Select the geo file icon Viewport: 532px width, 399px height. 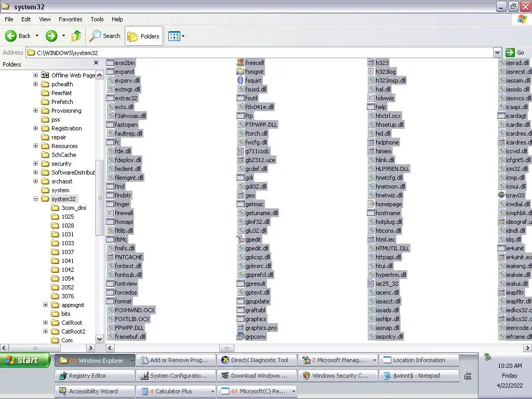tap(240, 195)
